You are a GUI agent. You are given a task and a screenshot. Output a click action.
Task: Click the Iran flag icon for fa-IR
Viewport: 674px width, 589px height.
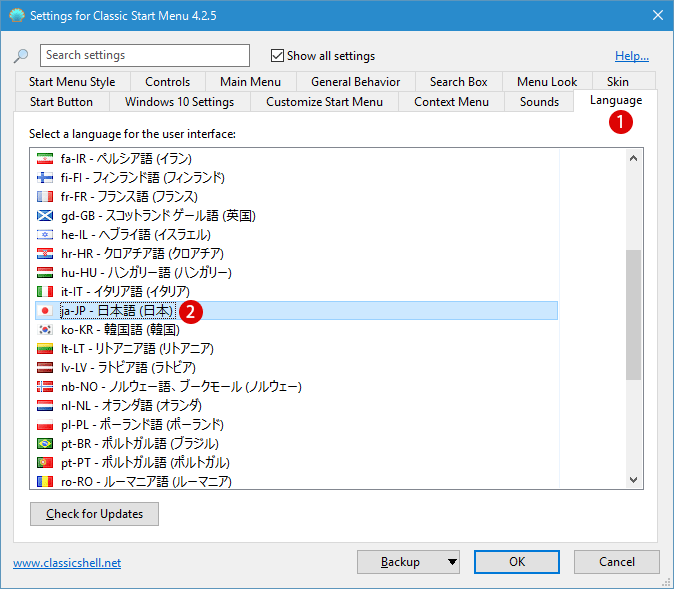point(45,159)
